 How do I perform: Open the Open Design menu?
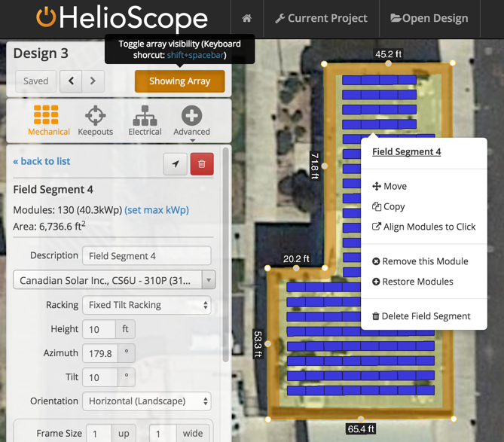click(429, 18)
